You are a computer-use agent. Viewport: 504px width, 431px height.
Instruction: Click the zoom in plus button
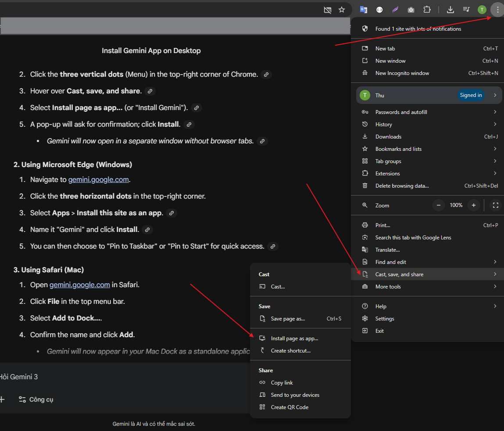473,205
